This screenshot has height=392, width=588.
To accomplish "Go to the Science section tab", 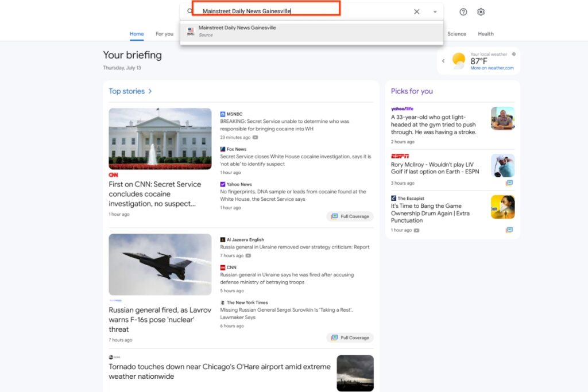I will click(x=457, y=34).
